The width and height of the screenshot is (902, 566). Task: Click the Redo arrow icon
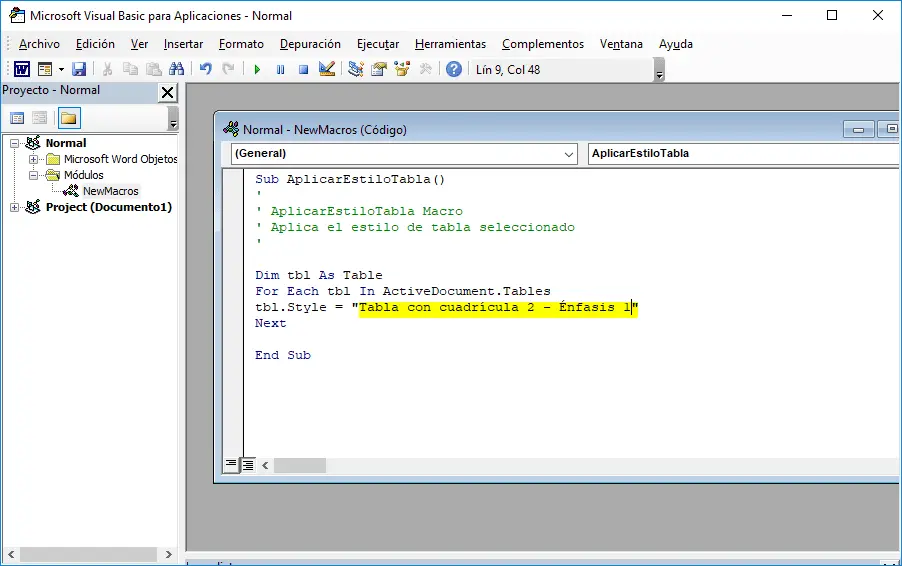point(228,70)
